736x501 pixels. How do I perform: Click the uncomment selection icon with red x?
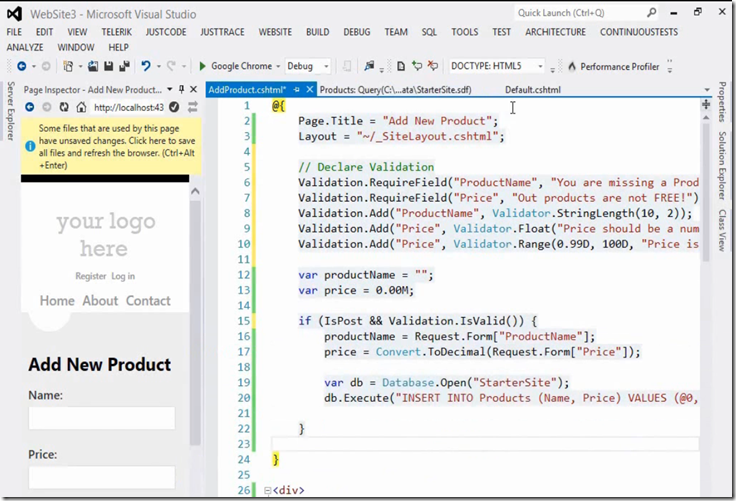(x=433, y=66)
